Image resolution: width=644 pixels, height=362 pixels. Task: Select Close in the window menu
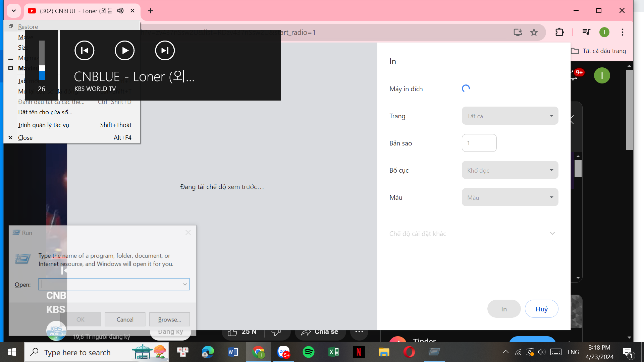point(25,138)
